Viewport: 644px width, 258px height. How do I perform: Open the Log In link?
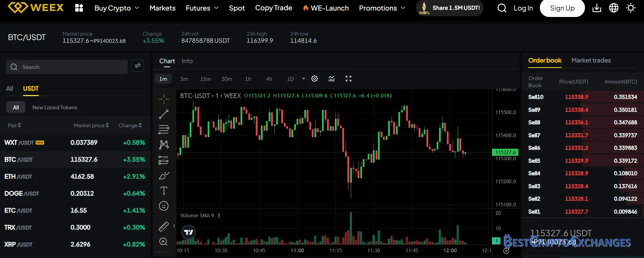pyautogui.click(x=523, y=8)
